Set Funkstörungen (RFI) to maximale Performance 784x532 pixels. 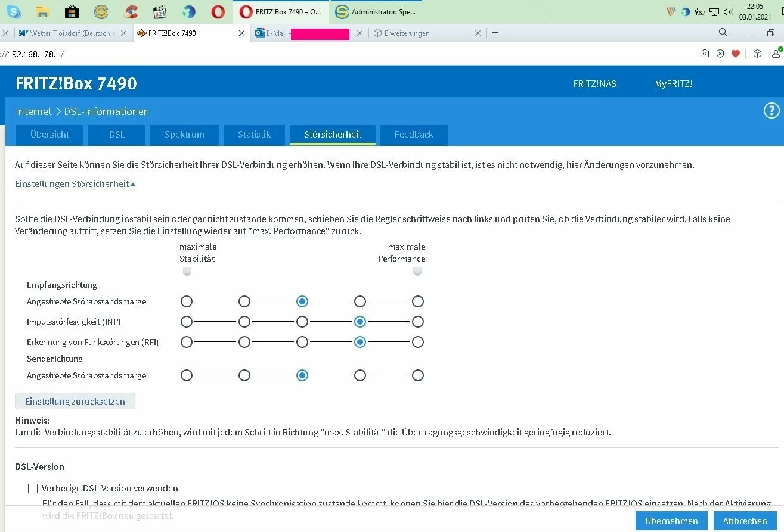418,342
